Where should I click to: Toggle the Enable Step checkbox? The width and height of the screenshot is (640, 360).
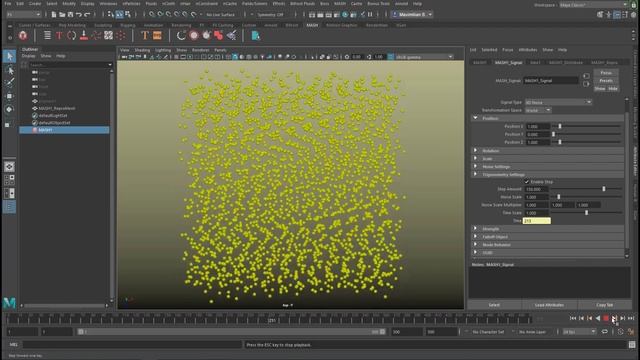coord(527,182)
